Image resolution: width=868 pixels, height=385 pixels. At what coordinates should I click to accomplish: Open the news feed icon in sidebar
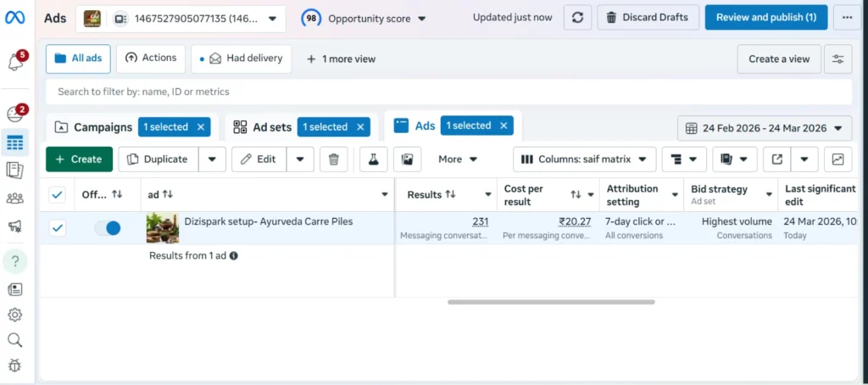[x=15, y=289]
